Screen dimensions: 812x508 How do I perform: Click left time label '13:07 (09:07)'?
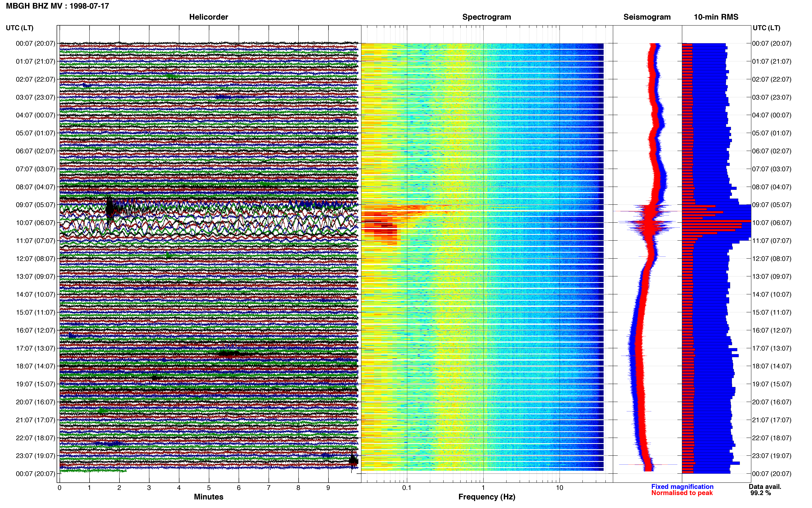pyautogui.click(x=35, y=276)
